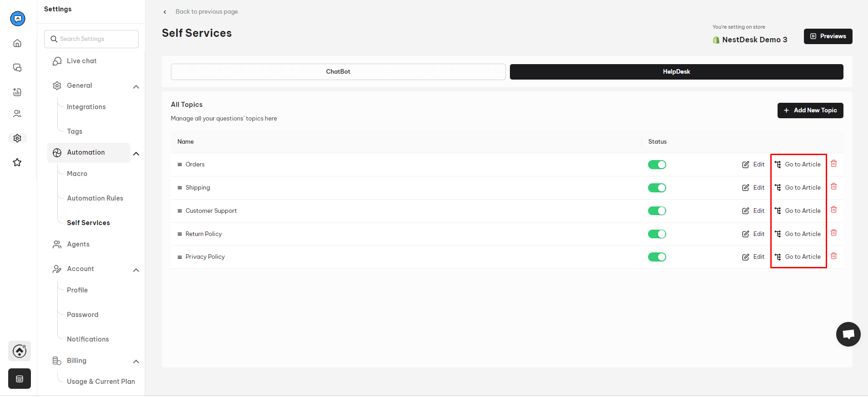Open the contacts people icon in left rail

coord(17,114)
